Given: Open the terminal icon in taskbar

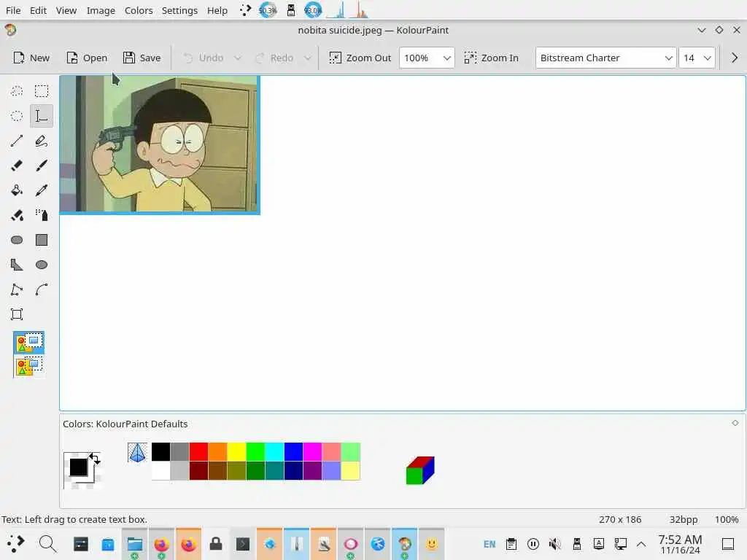Looking at the screenshot, I should tap(243, 543).
